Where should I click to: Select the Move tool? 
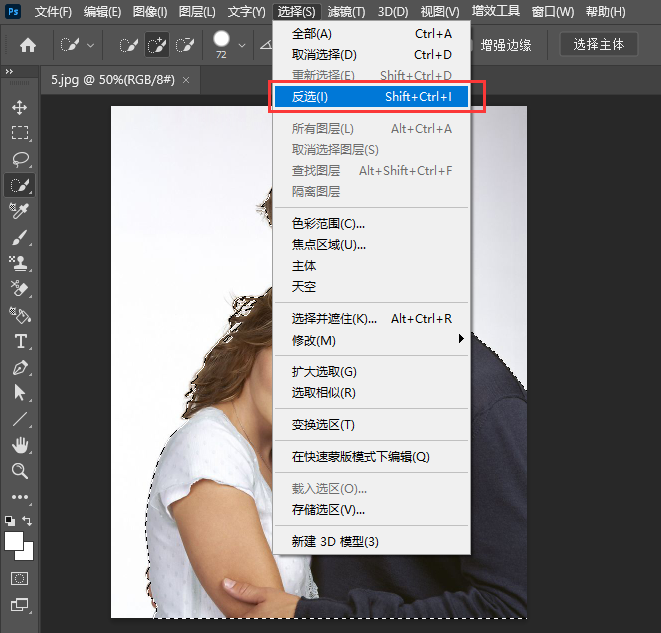click(20, 107)
